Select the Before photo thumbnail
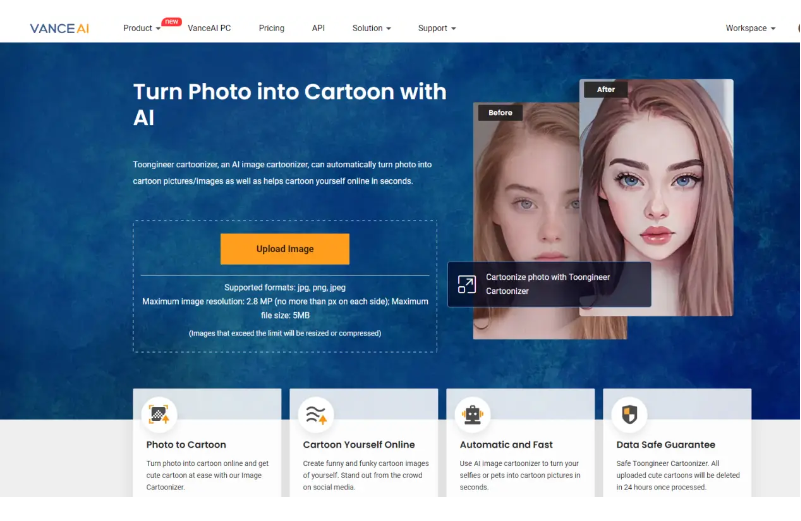Viewport: 801px width, 521px height. coord(526,221)
